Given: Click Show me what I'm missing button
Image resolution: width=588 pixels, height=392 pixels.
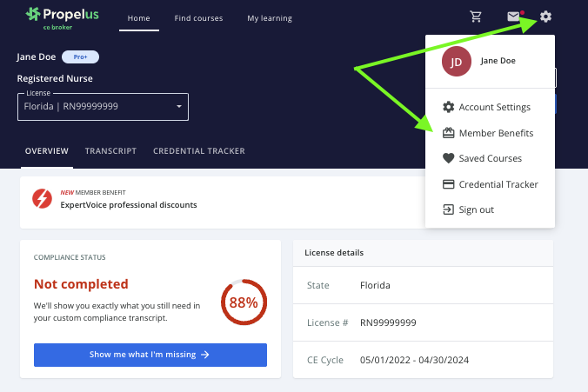Looking at the screenshot, I should 150,355.
